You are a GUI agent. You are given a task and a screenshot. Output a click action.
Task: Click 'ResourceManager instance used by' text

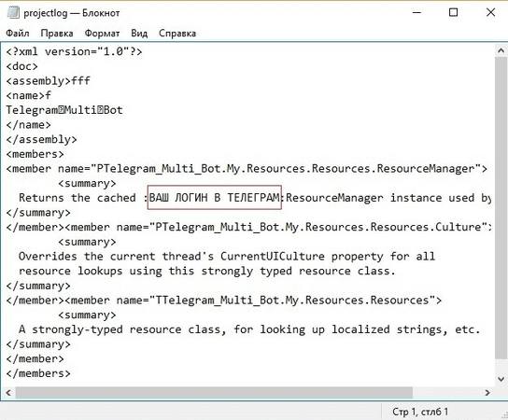388,198
